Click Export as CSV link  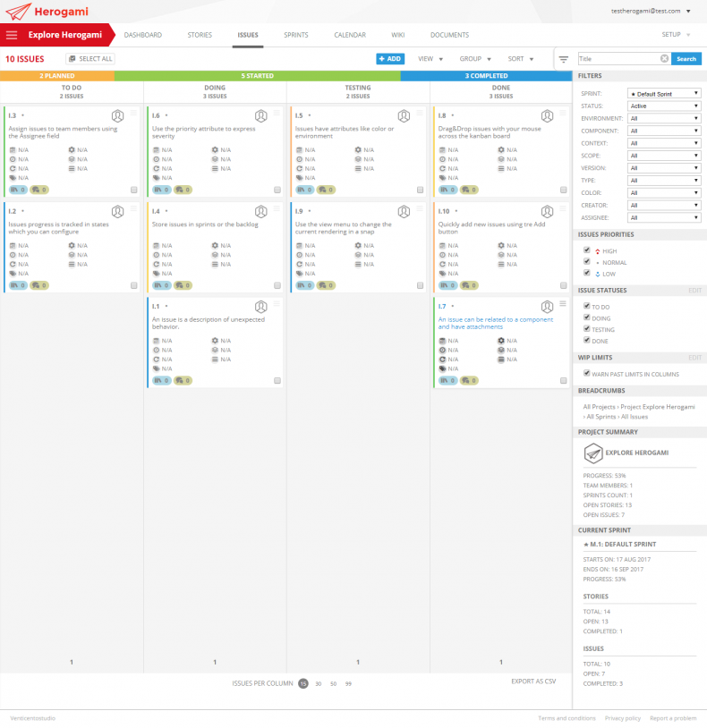[533, 681]
